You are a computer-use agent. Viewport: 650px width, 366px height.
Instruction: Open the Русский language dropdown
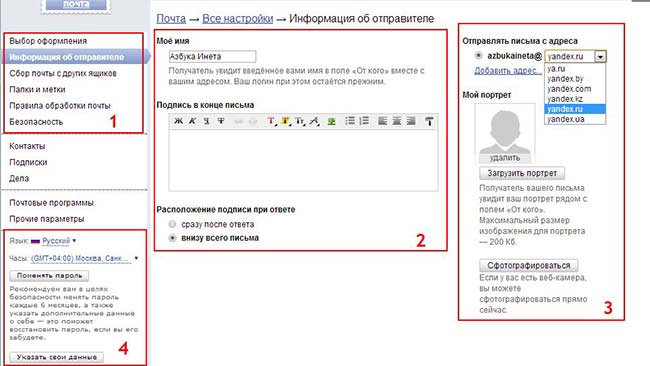pos(59,241)
